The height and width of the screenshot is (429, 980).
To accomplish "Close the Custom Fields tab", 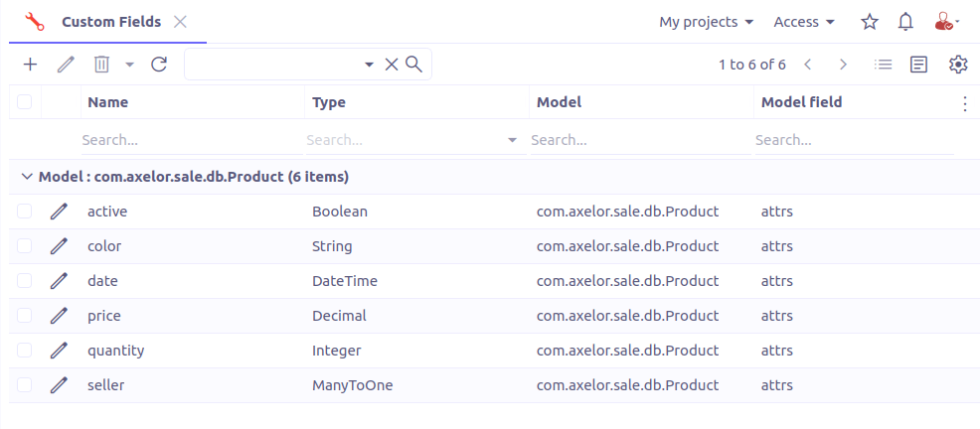I will point(180,22).
